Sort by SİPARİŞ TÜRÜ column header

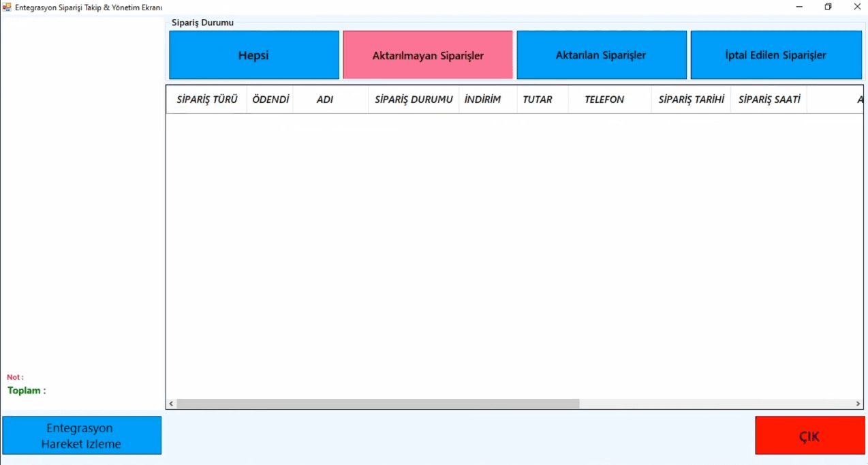(x=206, y=100)
